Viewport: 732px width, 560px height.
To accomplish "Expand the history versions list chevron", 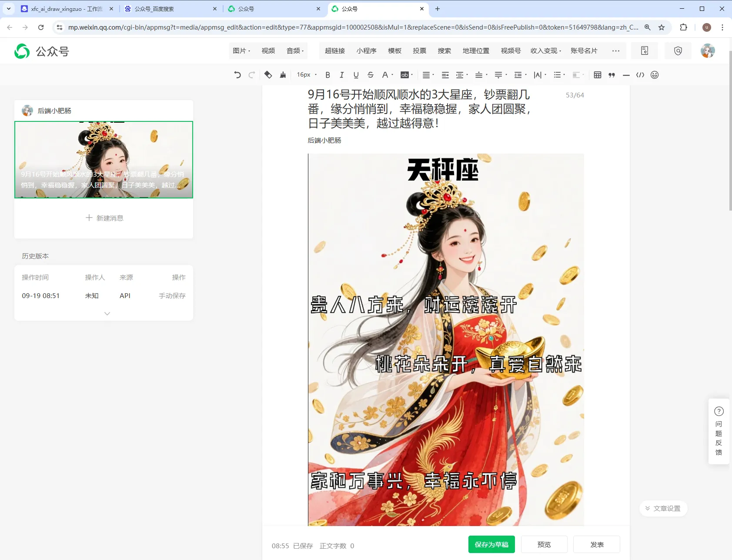I will click(x=107, y=313).
